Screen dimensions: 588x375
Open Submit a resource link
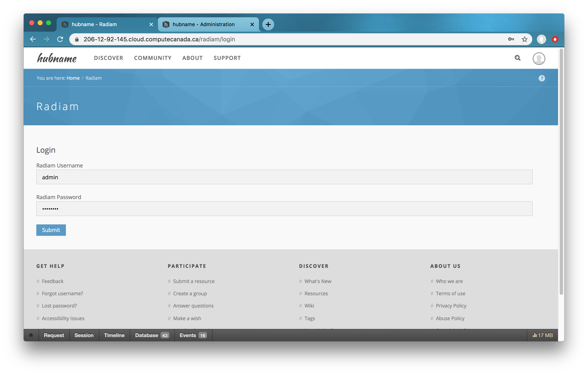click(x=194, y=281)
